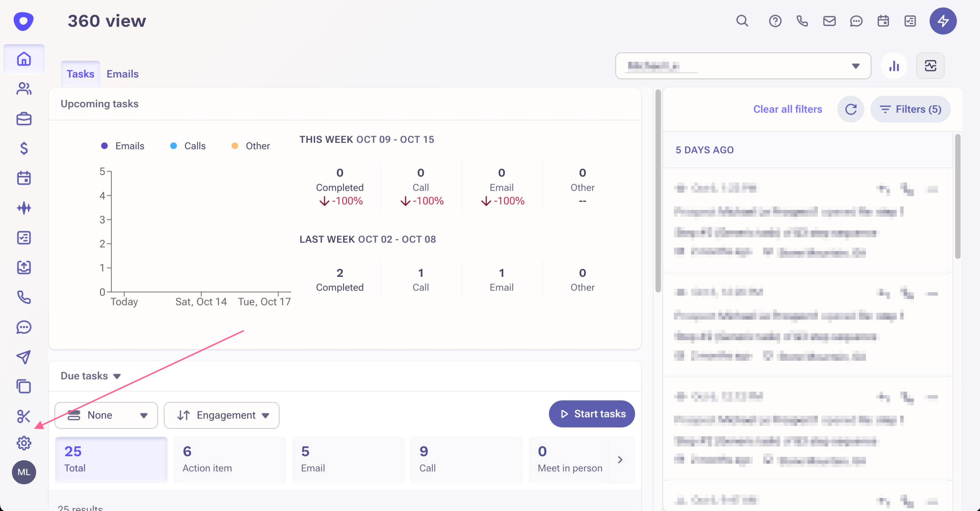Click the Start tasks button

[591, 414]
